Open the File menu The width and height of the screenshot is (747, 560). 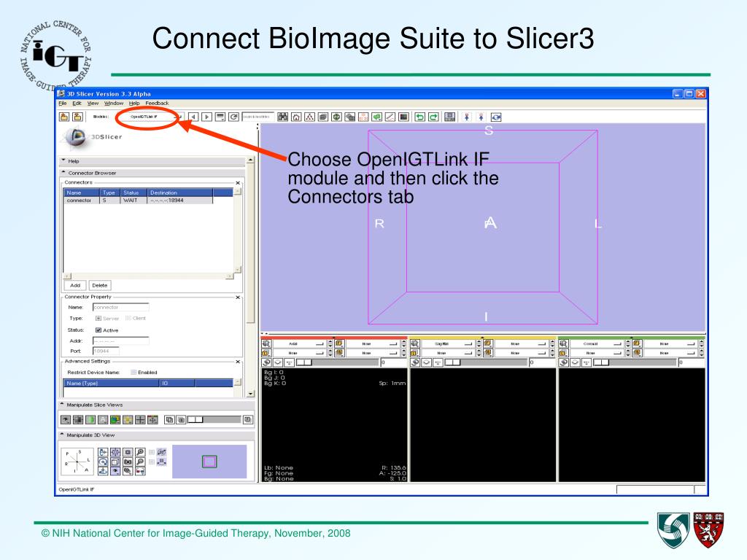(x=63, y=104)
